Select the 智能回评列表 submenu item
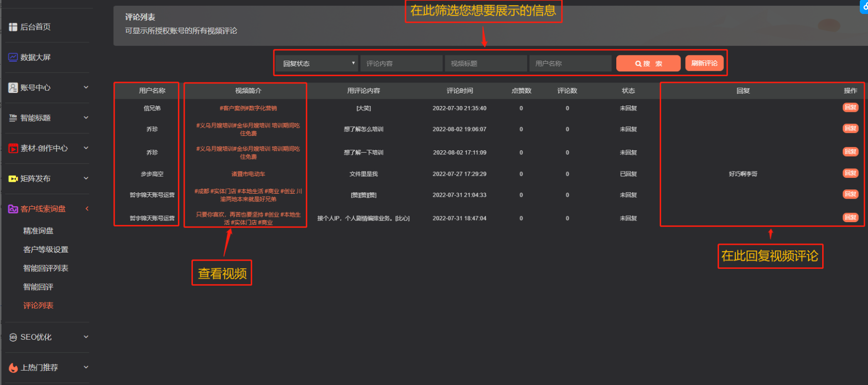868x385 pixels. (46, 268)
